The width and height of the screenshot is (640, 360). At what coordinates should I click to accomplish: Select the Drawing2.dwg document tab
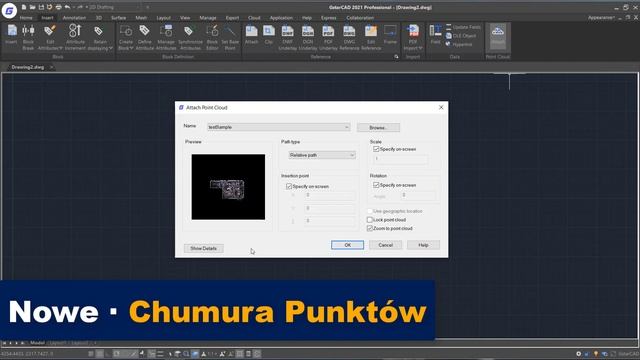(28, 67)
